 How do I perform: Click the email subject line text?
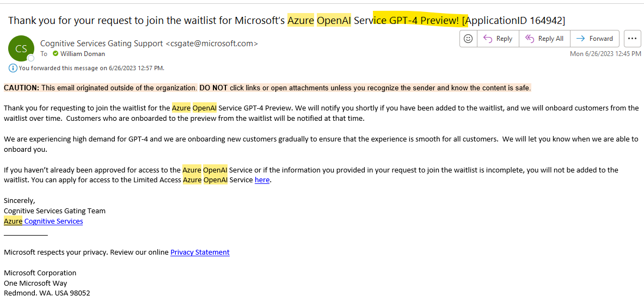pyautogui.click(x=287, y=20)
